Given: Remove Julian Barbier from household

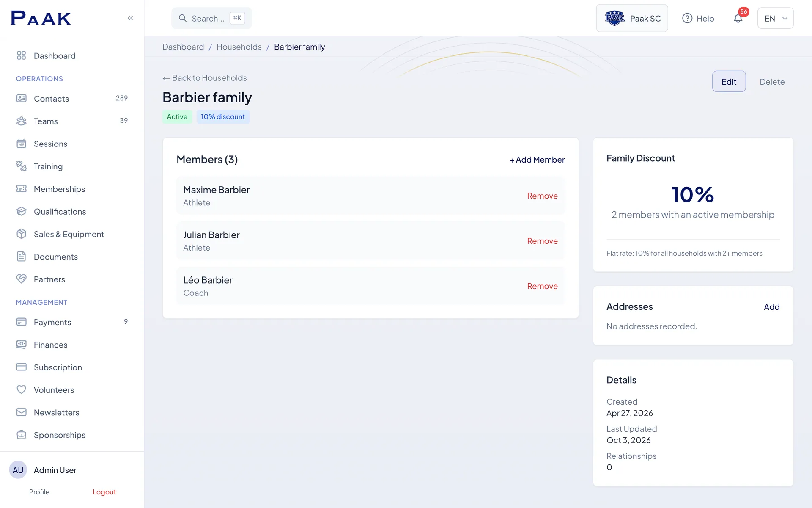Looking at the screenshot, I should [542, 241].
